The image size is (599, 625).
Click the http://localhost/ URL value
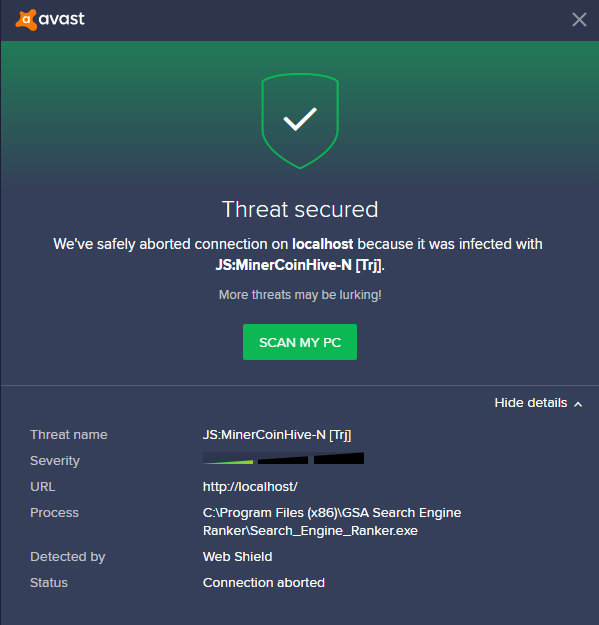tap(250, 487)
